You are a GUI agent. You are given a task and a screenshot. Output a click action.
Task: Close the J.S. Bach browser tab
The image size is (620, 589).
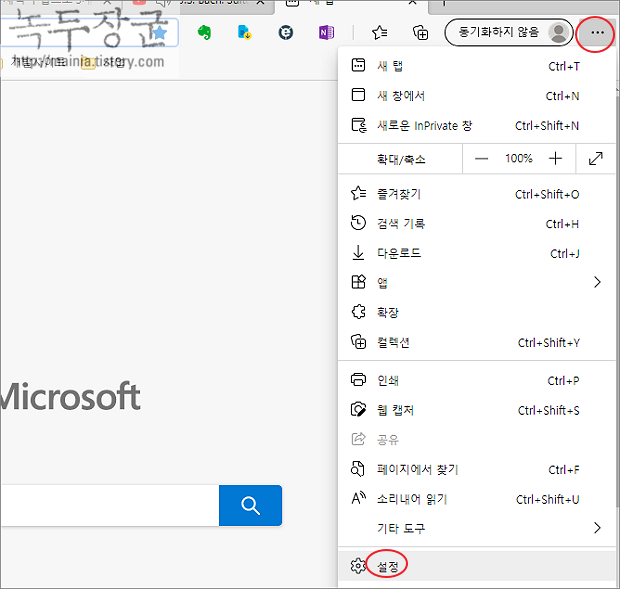coord(261,3)
